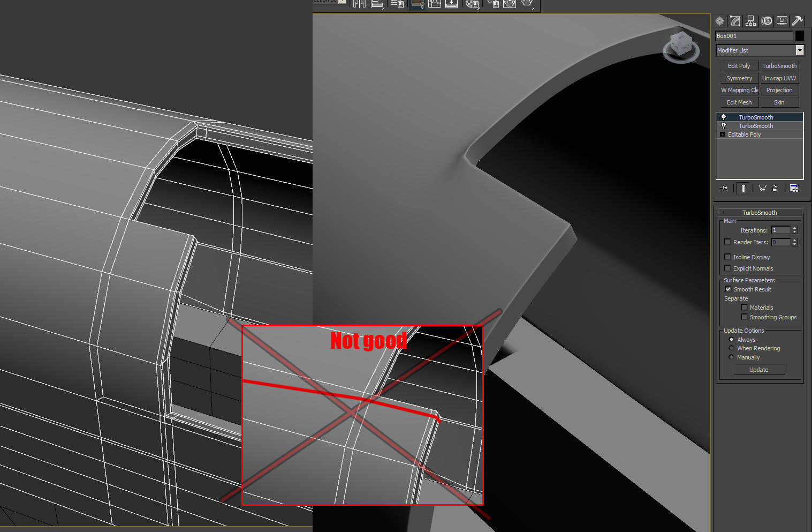Open the Layer Manager from the toolbar

coord(397,4)
